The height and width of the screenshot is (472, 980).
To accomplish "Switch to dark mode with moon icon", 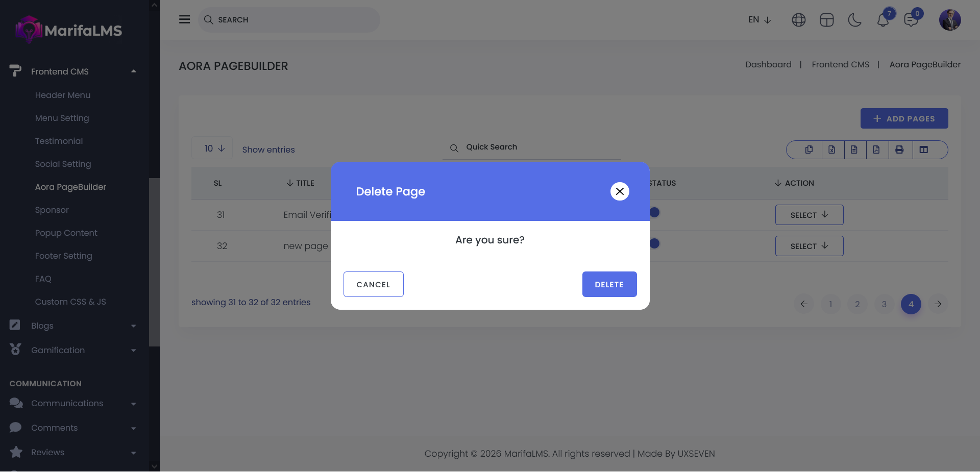I will tap(854, 20).
